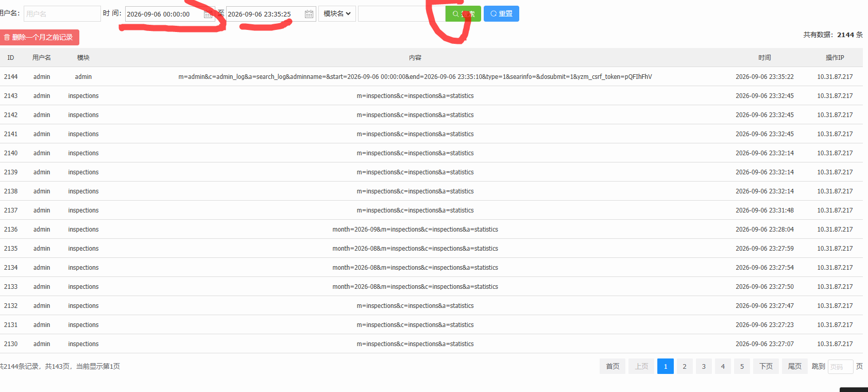
Task: Click the admin username in row 2133
Action: click(x=42, y=287)
